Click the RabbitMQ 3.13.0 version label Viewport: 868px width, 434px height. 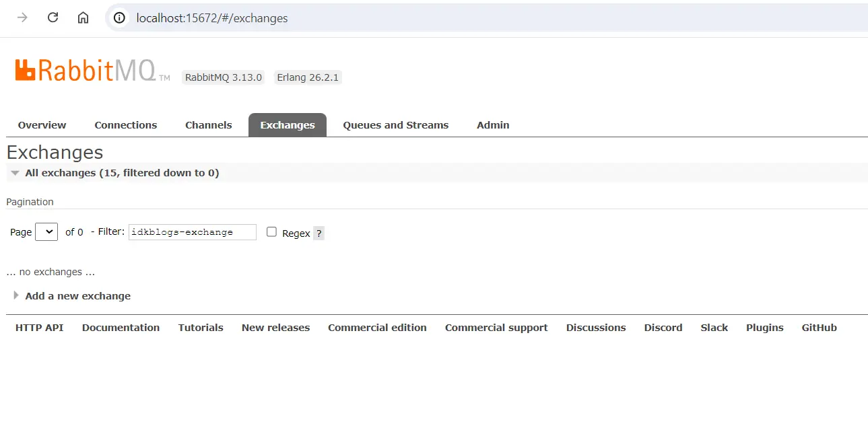click(224, 77)
